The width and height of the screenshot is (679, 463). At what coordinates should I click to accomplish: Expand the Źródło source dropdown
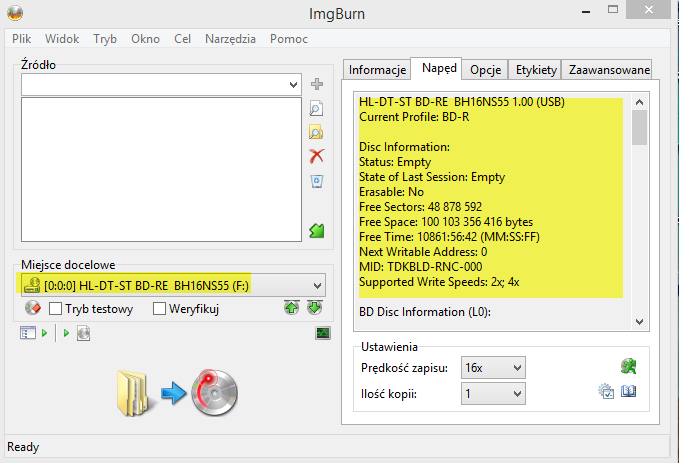(294, 84)
